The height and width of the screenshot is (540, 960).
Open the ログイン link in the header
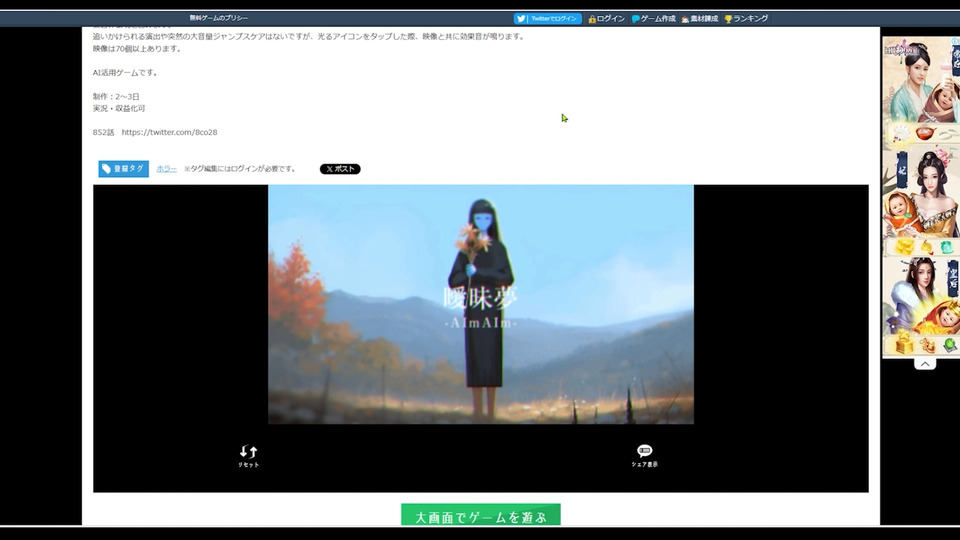[x=610, y=19]
